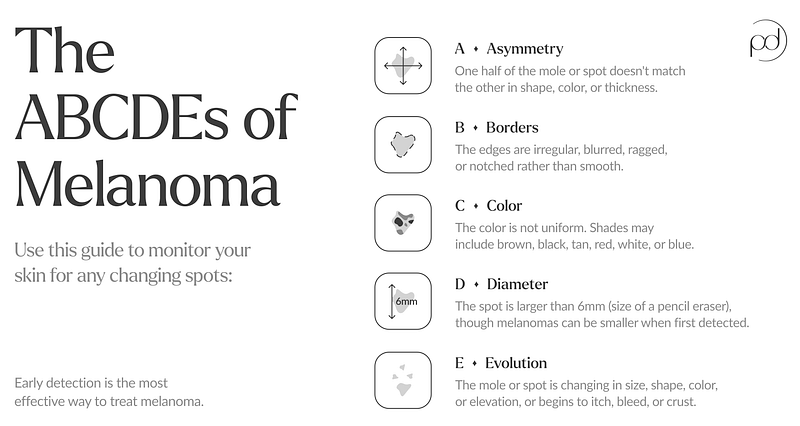This screenshot has height=426, width=800.
Task: Click the circular pd logo
Action: (x=768, y=41)
